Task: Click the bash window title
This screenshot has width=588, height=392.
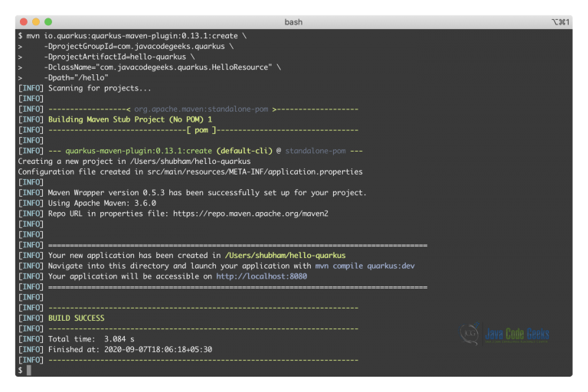Action: (x=293, y=22)
